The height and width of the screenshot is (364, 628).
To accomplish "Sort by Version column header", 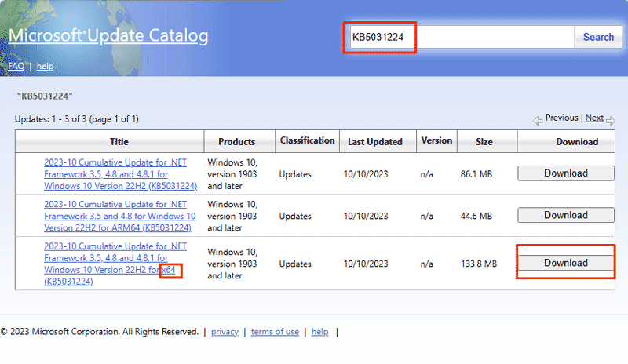I will 436,140.
